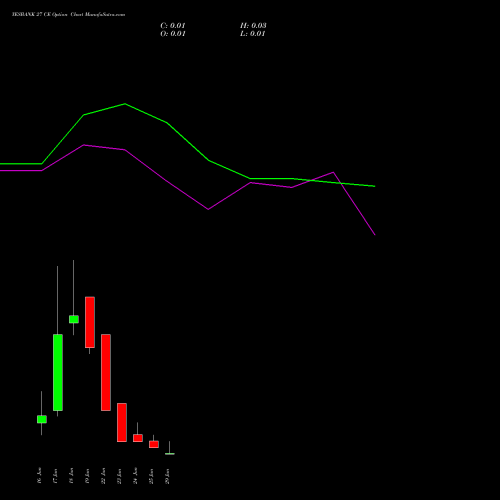Screen dimensions: 500x500
Task: Click the date label starting with 16
Action: 39,476
